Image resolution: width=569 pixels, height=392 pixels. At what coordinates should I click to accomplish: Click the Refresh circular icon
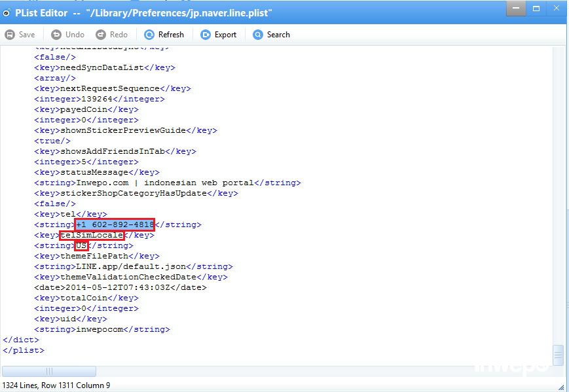pos(149,35)
